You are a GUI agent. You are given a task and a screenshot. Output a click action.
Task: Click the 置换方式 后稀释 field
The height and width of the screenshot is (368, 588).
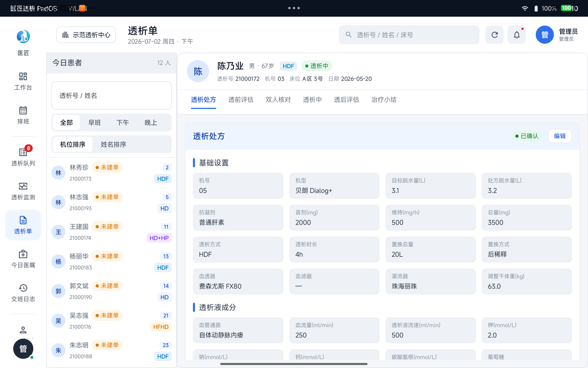(527, 250)
